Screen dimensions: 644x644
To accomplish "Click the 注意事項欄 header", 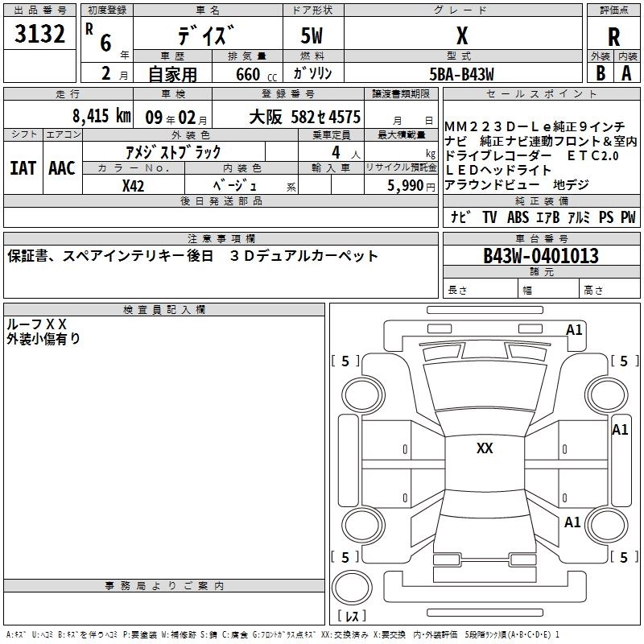I will pyautogui.click(x=221, y=238).
